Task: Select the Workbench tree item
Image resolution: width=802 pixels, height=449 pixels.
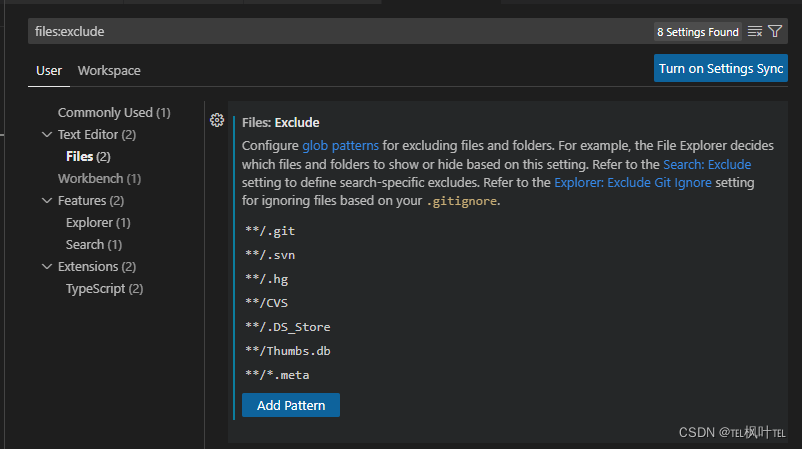Action: (x=99, y=178)
